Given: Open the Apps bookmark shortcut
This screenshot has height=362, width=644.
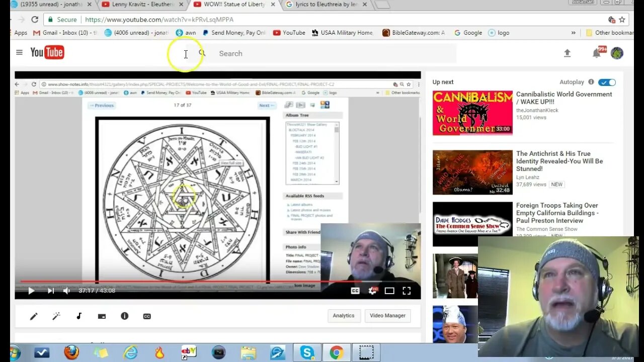Looking at the screenshot, I should (21, 33).
